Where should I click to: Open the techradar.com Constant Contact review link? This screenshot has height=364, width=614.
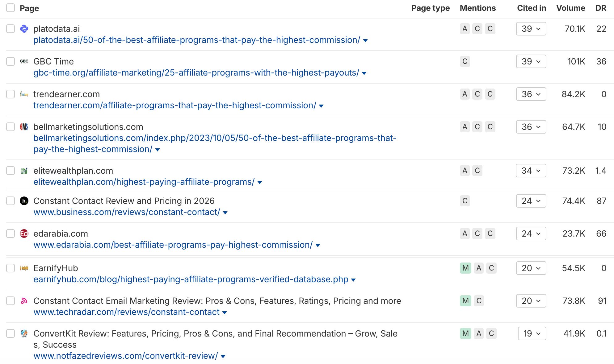click(127, 312)
